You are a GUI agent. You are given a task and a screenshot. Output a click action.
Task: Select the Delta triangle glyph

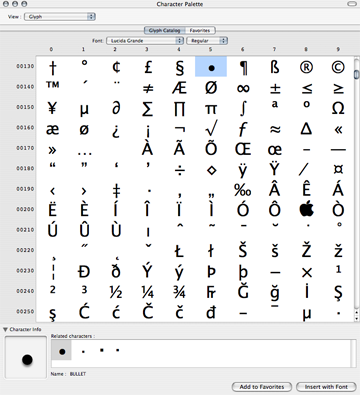[306, 129]
